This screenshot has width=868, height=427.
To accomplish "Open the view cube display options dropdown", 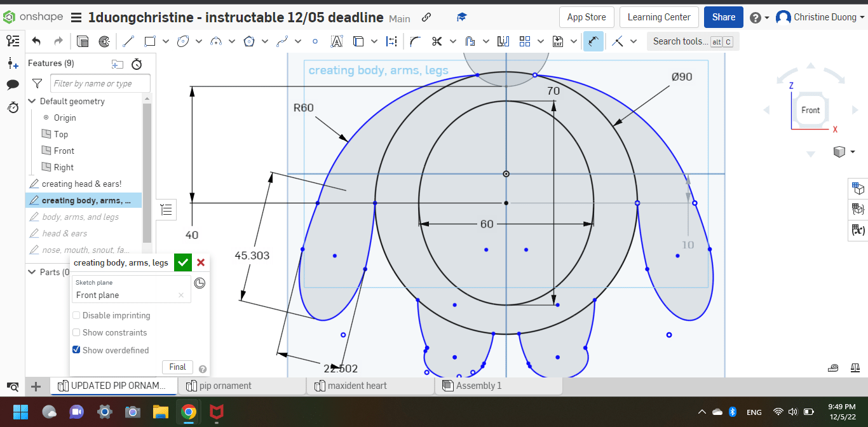I will (852, 151).
